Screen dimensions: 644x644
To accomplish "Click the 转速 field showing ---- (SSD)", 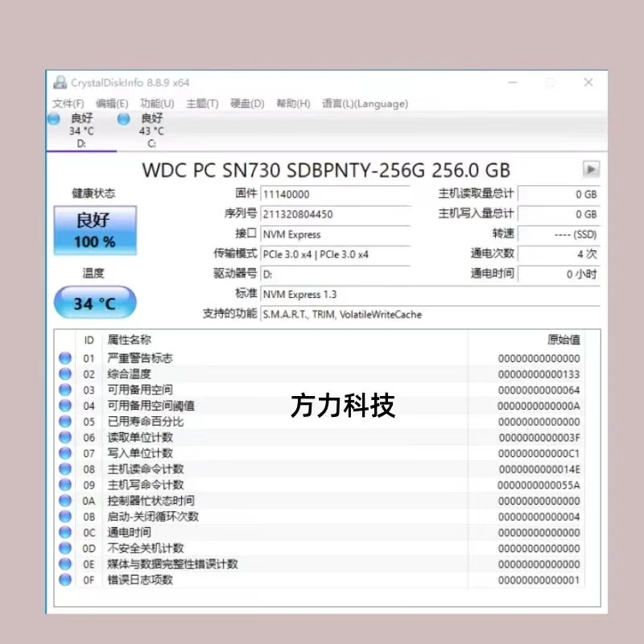I will (x=559, y=234).
